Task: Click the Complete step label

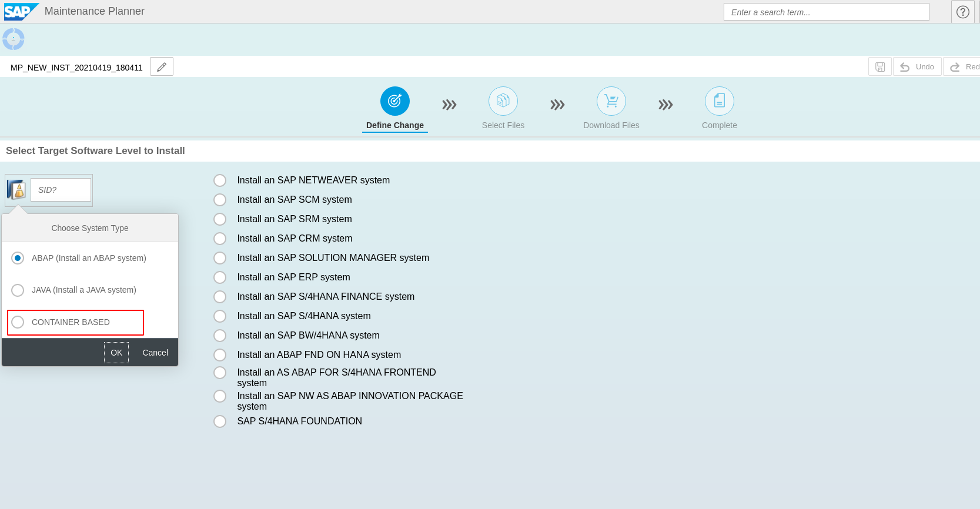Action: tap(720, 125)
